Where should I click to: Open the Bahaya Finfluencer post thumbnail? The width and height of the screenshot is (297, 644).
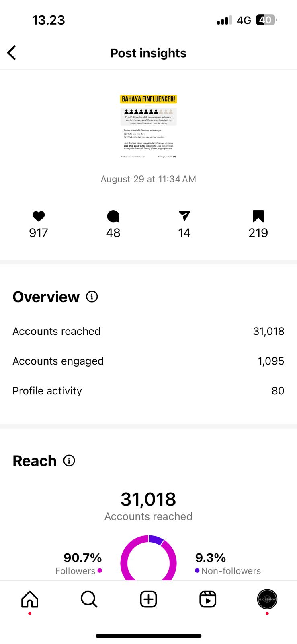click(148, 126)
